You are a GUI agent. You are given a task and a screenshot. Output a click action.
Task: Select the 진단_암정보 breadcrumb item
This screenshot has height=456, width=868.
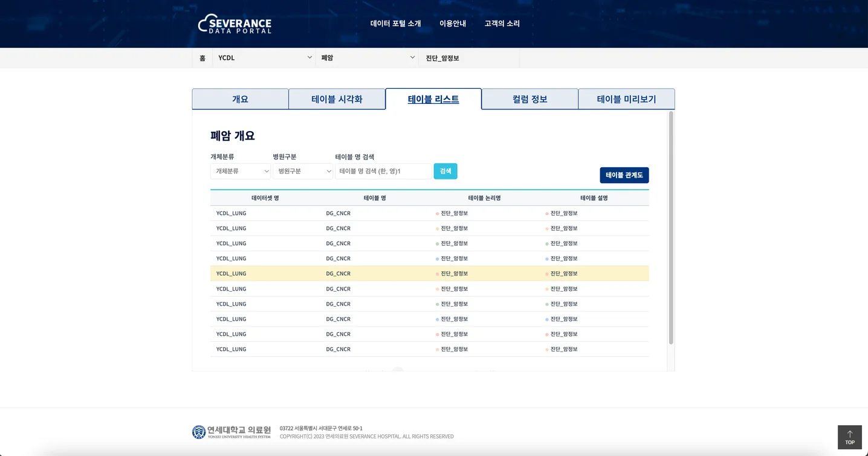pos(442,58)
